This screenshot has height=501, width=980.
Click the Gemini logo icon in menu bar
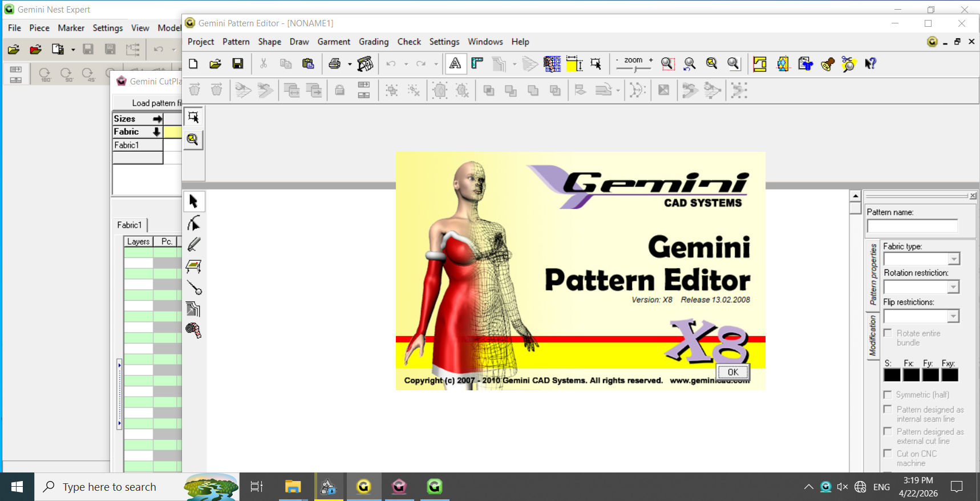point(932,42)
